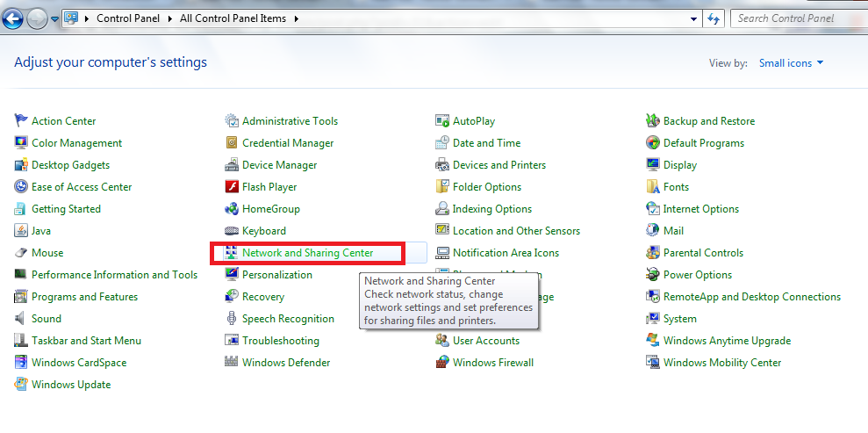The height and width of the screenshot is (433, 868).
Task: Open the Windows Anytime Upgrade icon
Action: [x=653, y=341]
